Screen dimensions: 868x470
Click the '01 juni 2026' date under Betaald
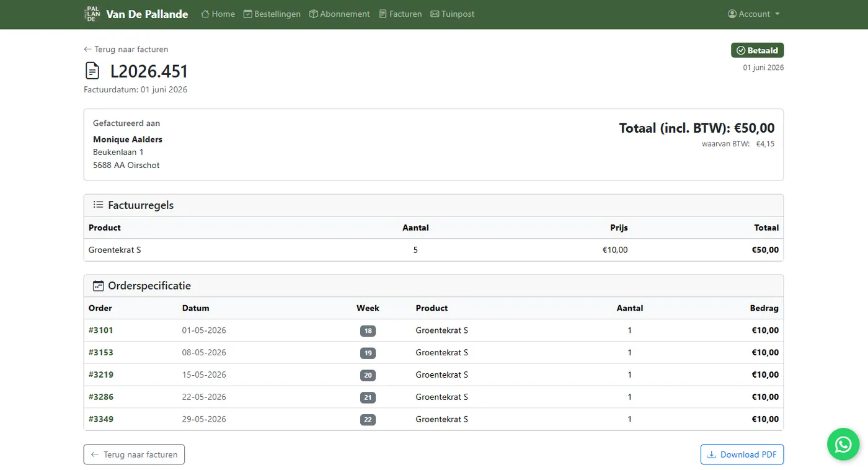point(763,68)
